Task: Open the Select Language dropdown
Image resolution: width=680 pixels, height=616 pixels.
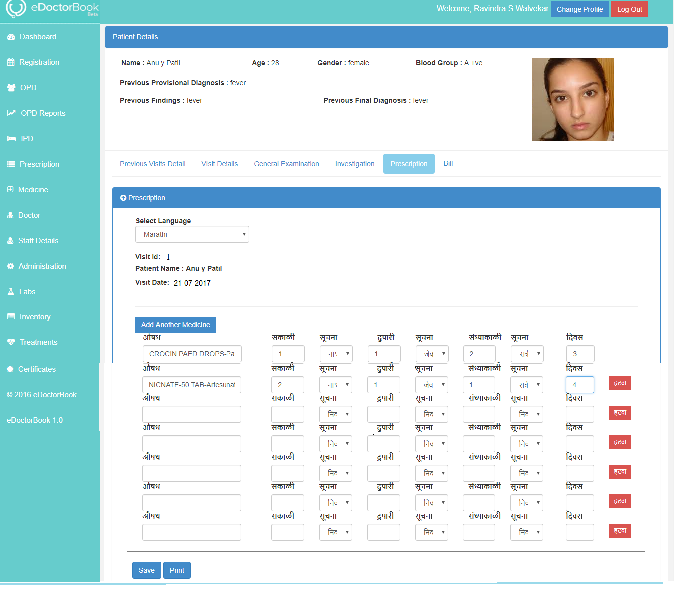Action: click(x=192, y=234)
